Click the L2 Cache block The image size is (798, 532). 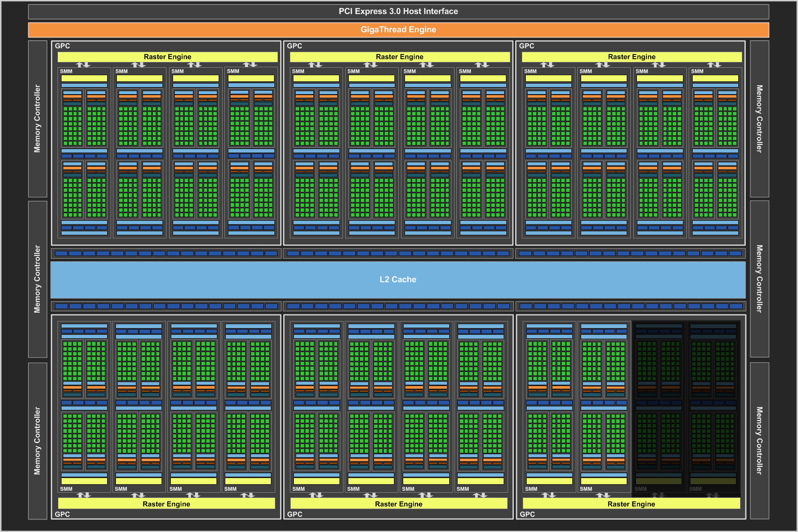click(398, 279)
